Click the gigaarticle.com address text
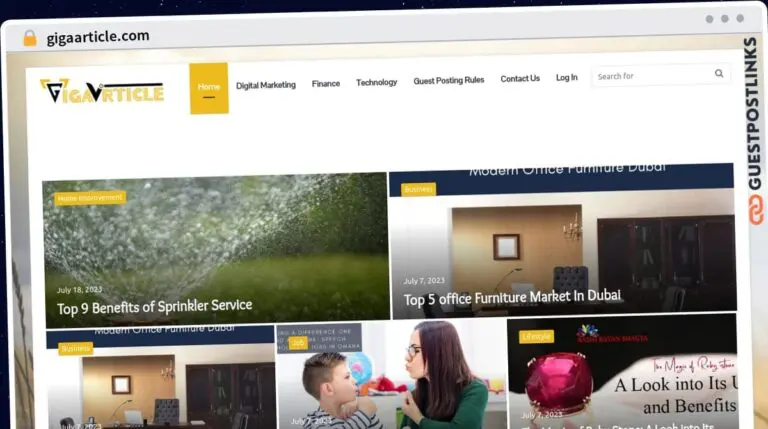 click(98, 37)
